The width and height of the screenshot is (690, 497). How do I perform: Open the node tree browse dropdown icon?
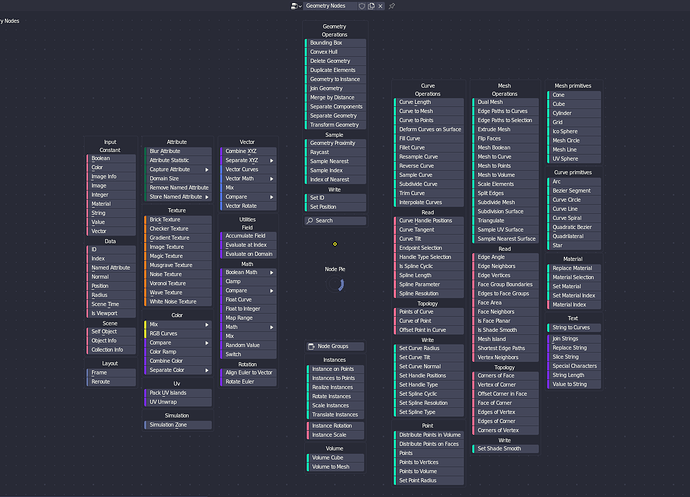click(296, 6)
